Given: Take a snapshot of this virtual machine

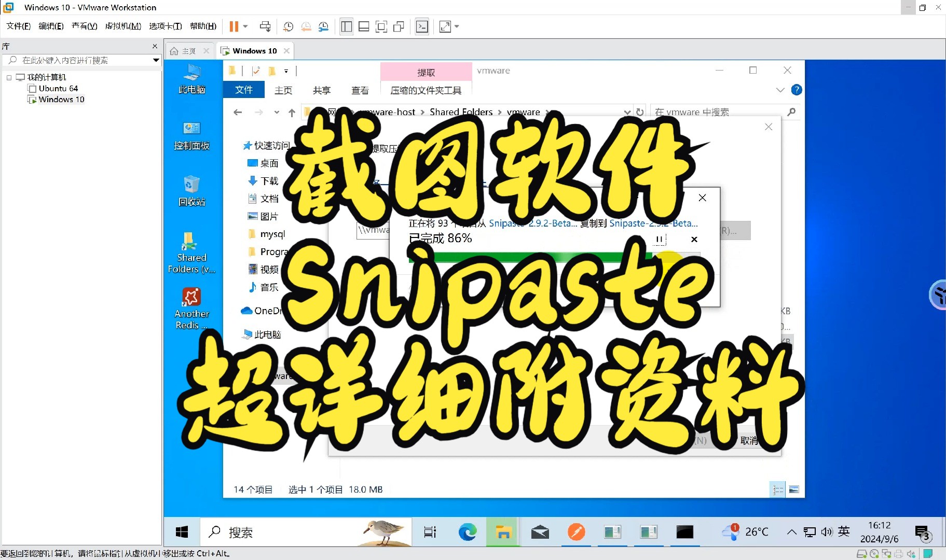Looking at the screenshot, I should click(x=289, y=26).
